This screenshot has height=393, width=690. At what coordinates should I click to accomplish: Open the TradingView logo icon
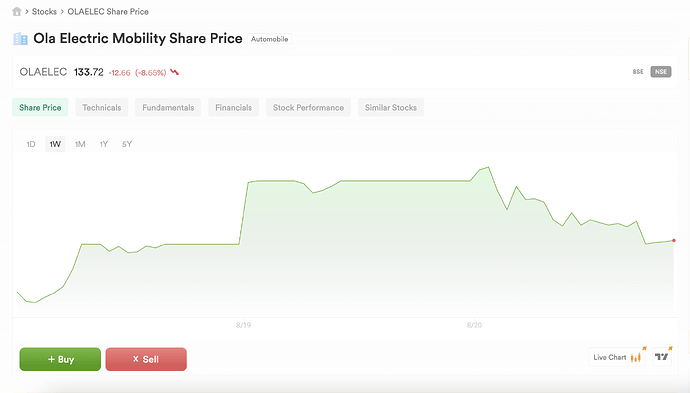click(662, 357)
